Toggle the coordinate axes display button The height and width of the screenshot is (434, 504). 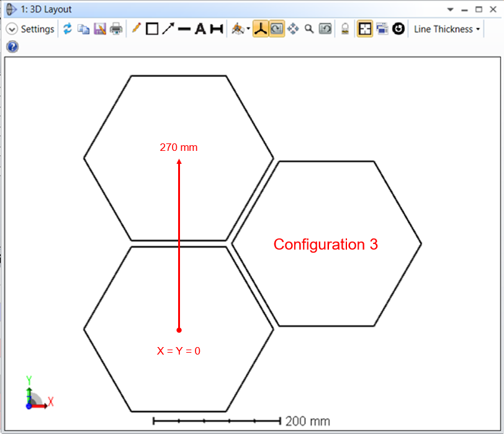260,29
